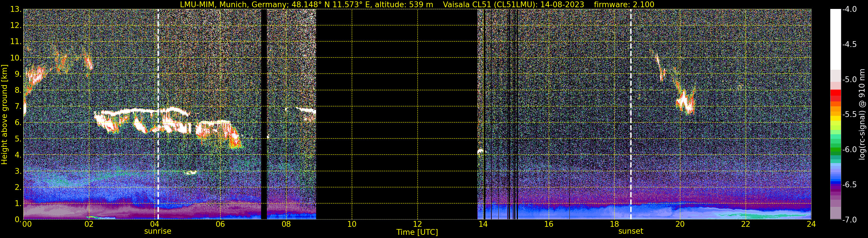The image size is (868, 238).
Task: Click the x-axis tick label '04'
Action: pyautogui.click(x=155, y=224)
